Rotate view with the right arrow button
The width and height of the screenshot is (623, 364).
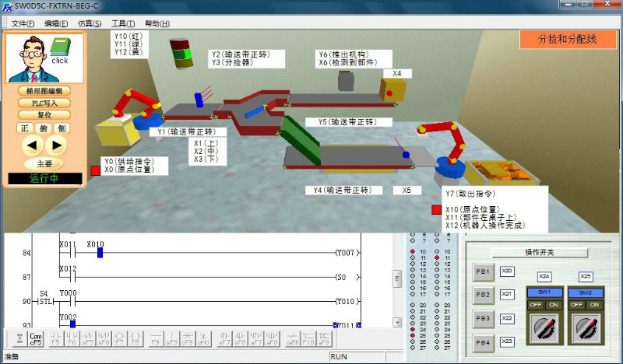click(56, 145)
